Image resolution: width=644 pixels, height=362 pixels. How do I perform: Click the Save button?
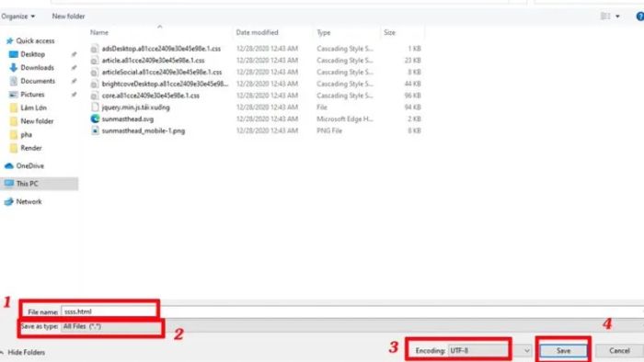coord(563,351)
